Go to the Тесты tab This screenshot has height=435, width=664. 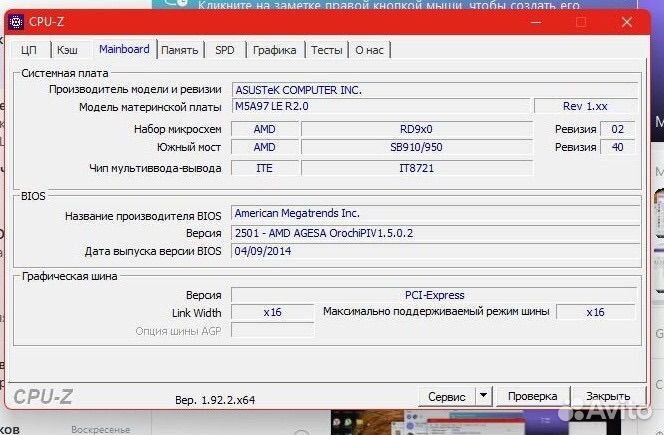tap(326, 50)
